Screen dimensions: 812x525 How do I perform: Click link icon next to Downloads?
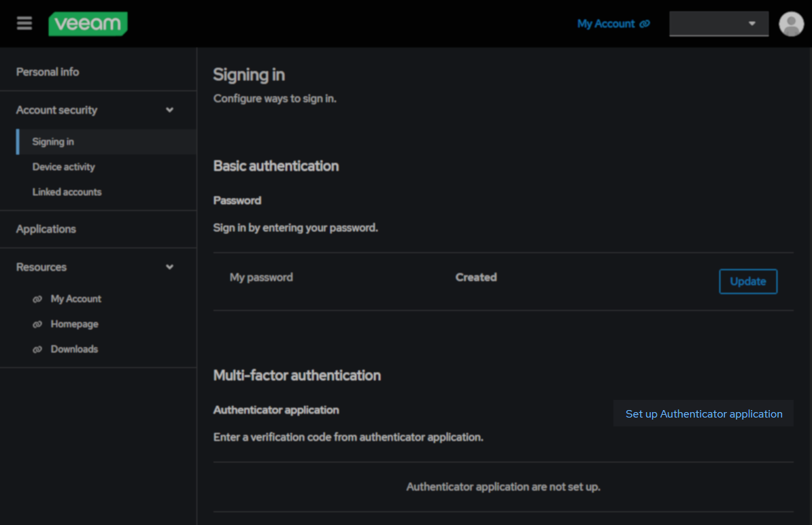tap(37, 350)
